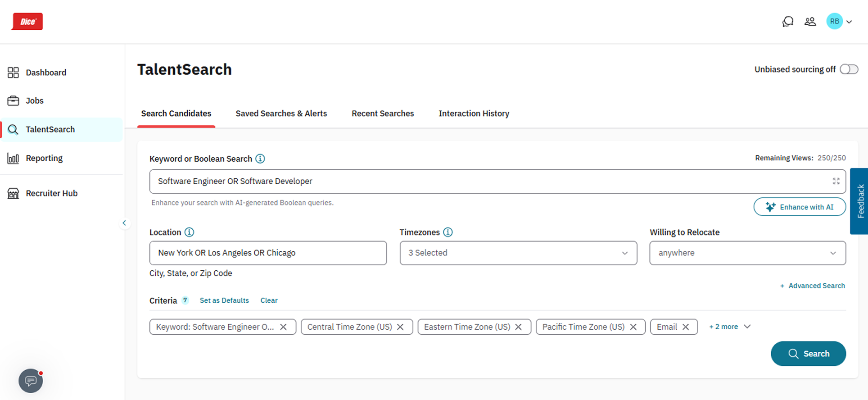Switch to Search Candidates tab

176,114
